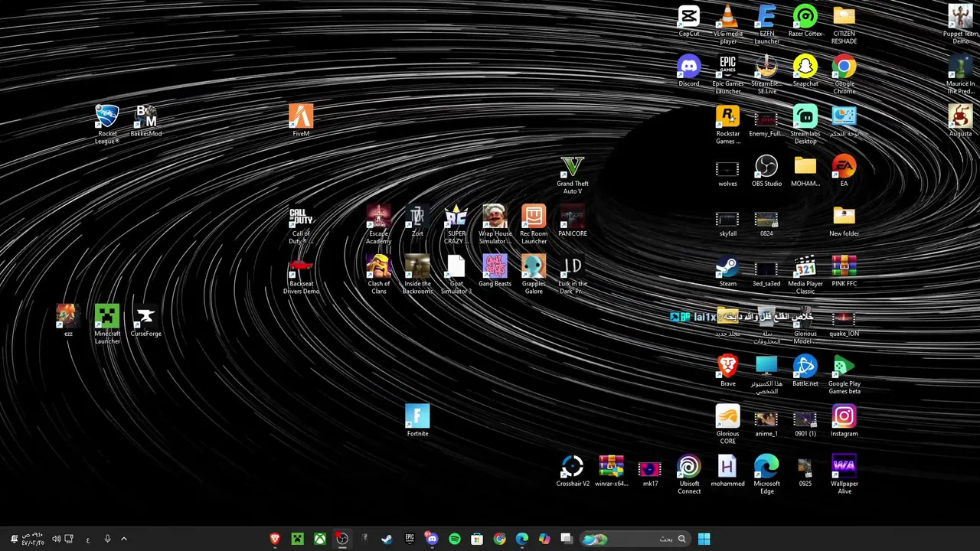Select the mohammed document file
This screenshot has height=551, width=980.
pyautogui.click(x=727, y=471)
